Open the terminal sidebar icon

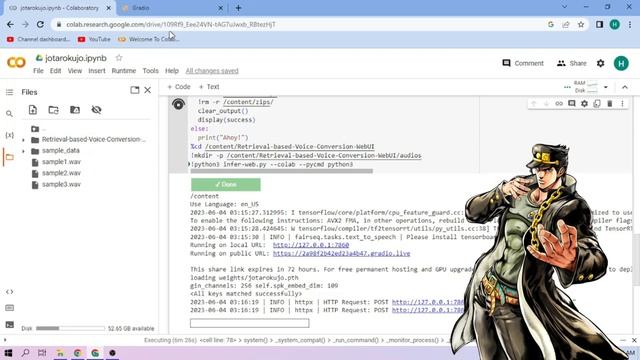(x=9, y=325)
